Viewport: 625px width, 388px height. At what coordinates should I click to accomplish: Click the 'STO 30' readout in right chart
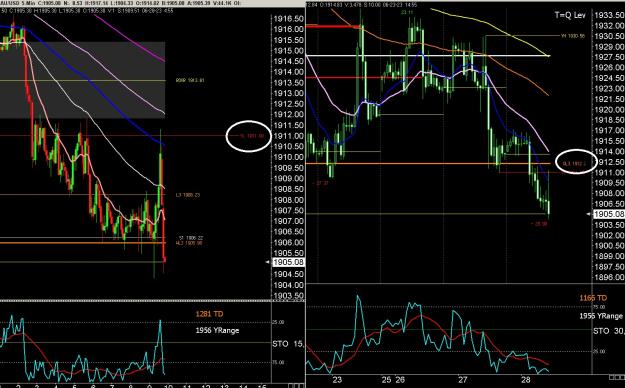click(x=608, y=331)
